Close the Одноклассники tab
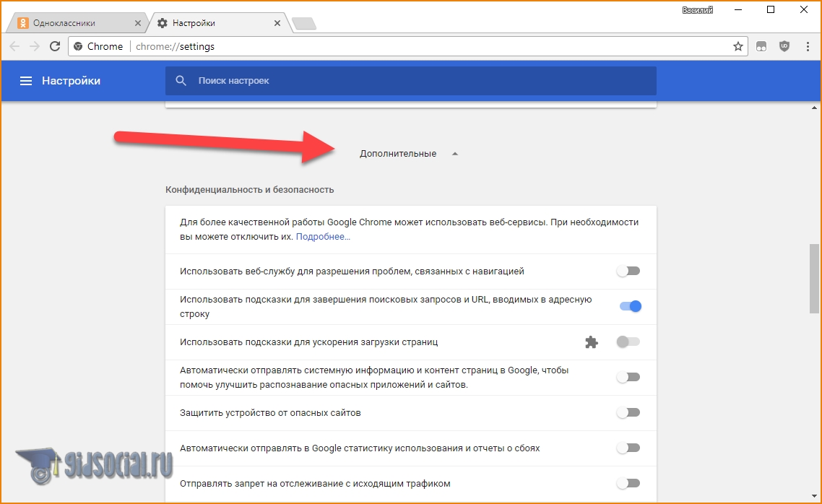The width and height of the screenshot is (822, 504). (138, 23)
